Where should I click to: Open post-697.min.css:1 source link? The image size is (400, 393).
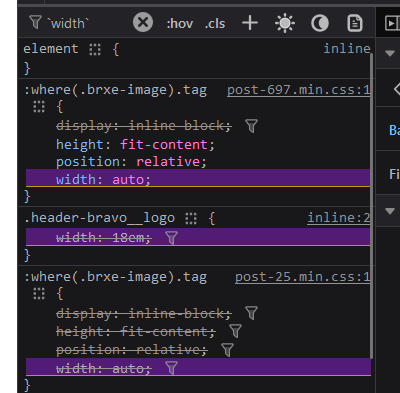pyautogui.click(x=298, y=90)
